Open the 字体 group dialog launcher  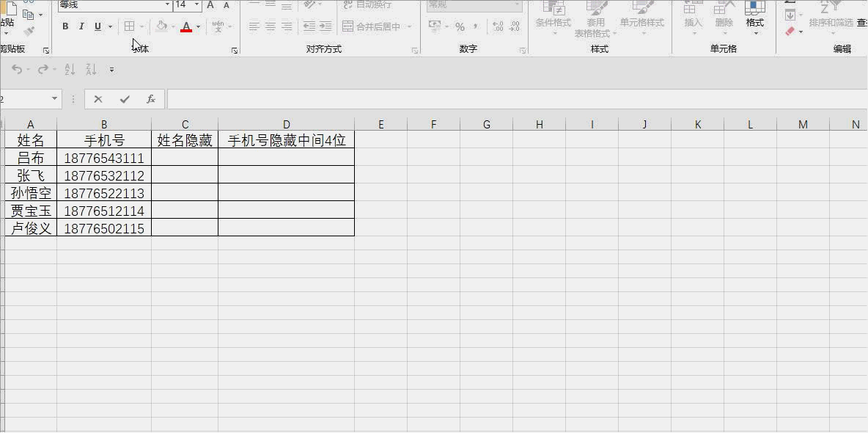click(235, 51)
